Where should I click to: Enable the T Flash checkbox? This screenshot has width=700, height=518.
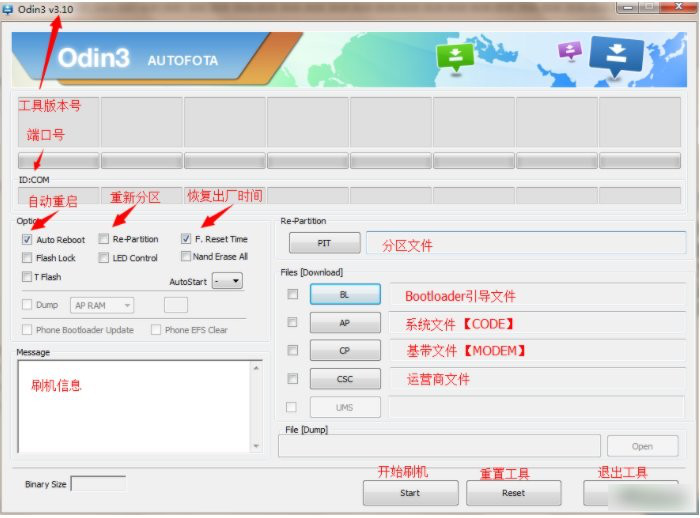pyautogui.click(x=27, y=276)
